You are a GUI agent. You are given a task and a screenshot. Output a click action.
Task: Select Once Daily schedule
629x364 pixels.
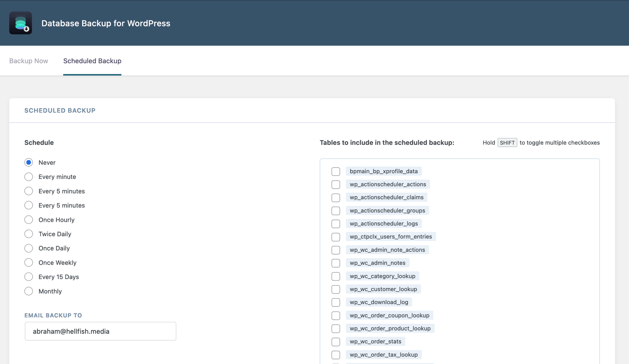tap(29, 248)
